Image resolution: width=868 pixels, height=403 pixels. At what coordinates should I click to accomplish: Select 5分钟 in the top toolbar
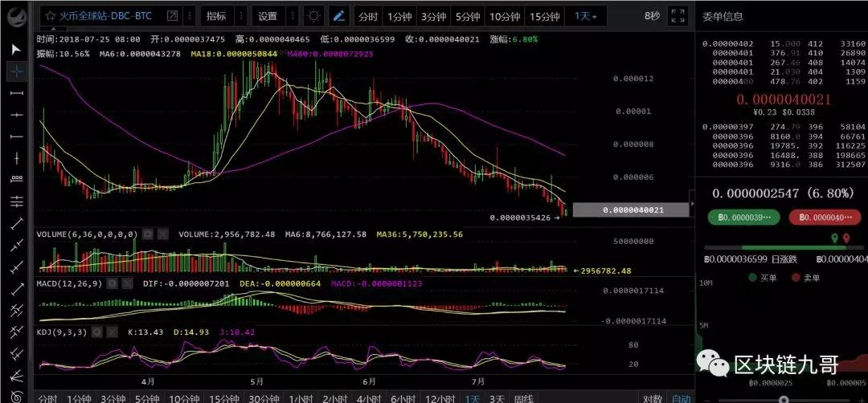468,17
